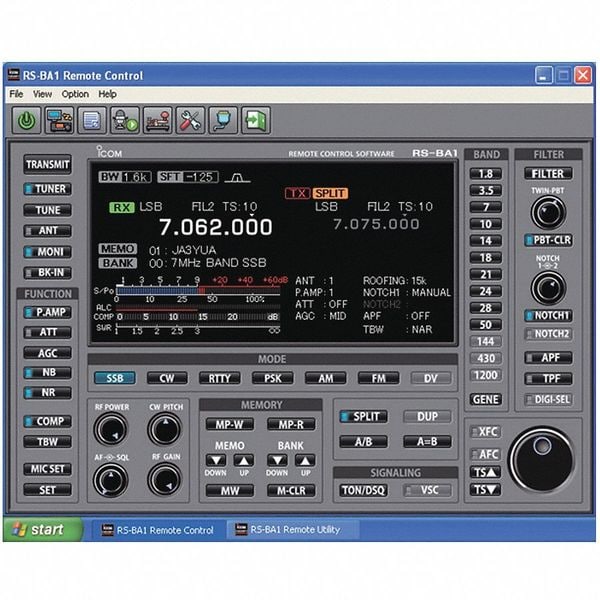The width and height of the screenshot is (600, 600).
Task: Toggle the NOTCH1 filter button
Action: [547, 316]
